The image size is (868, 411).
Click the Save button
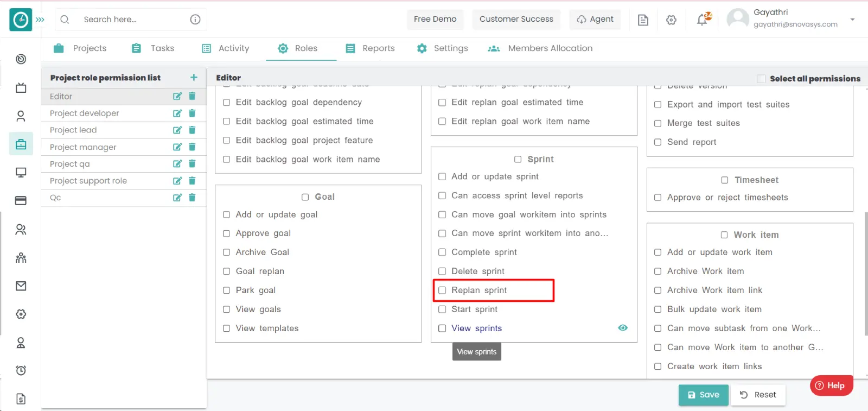[x=703, y=395]
